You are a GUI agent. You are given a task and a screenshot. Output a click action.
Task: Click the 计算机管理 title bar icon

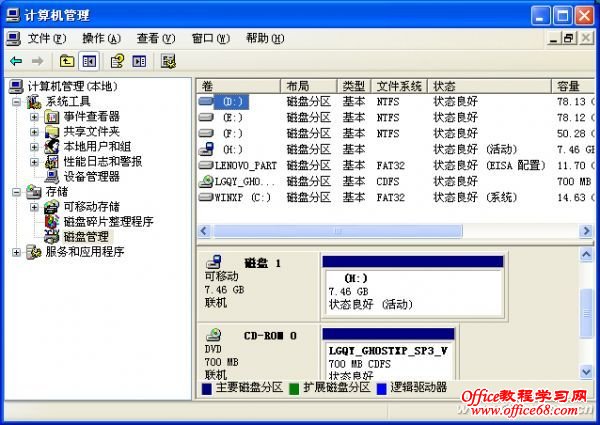(x=13, y=15)
